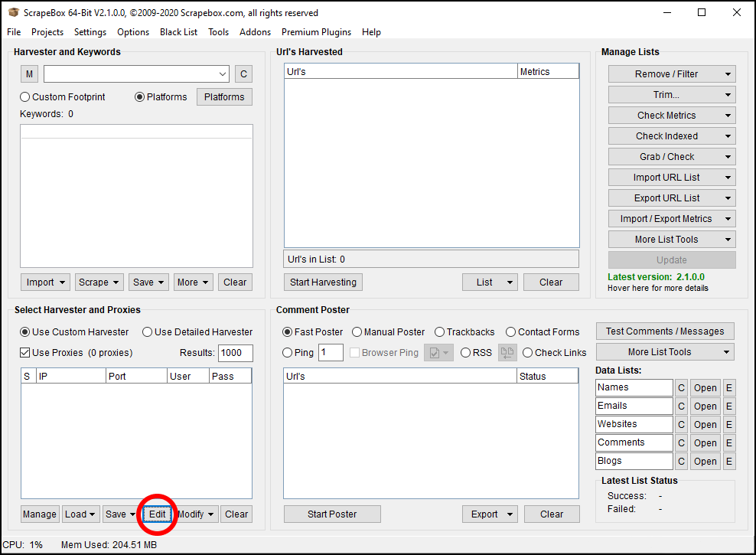Click the M button beside keyword box
Viewport: 756px width, 555px height.
coord(29,74)
